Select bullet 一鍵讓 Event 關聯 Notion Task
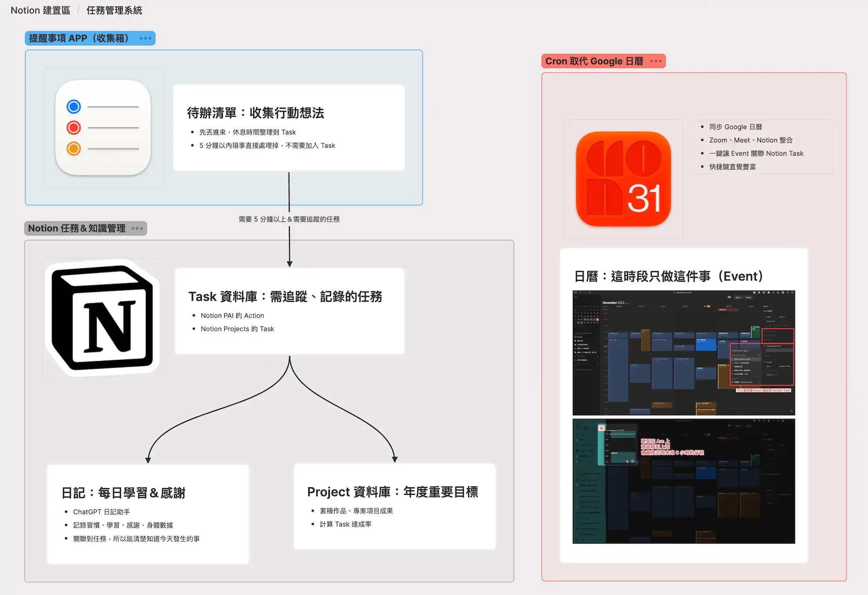Viewport: 868px width, 595px height. 756,153
